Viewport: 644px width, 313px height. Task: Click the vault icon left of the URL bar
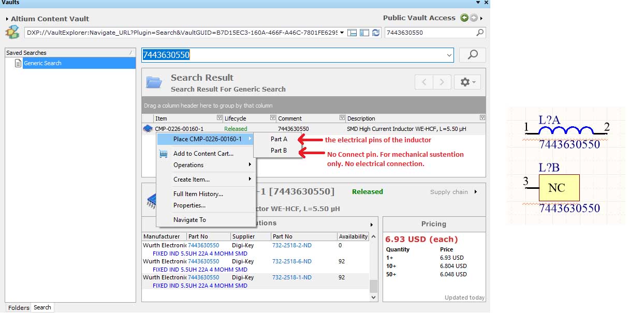click(12, 33)
